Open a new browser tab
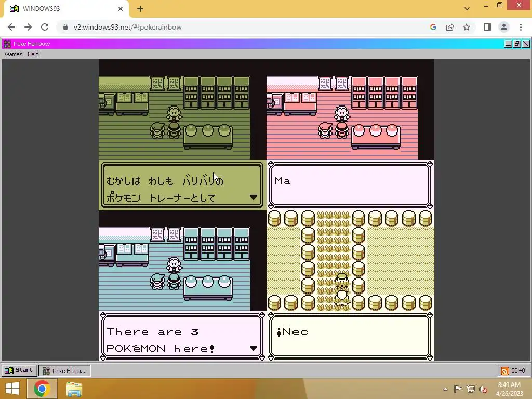 click(140, 9)
